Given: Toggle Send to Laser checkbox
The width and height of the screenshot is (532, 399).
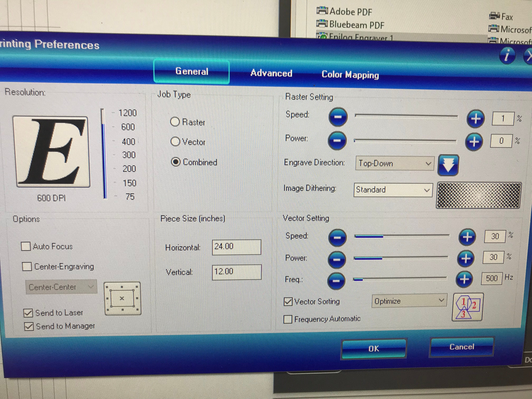Looking at the screenshot, I should coord(53,313).
